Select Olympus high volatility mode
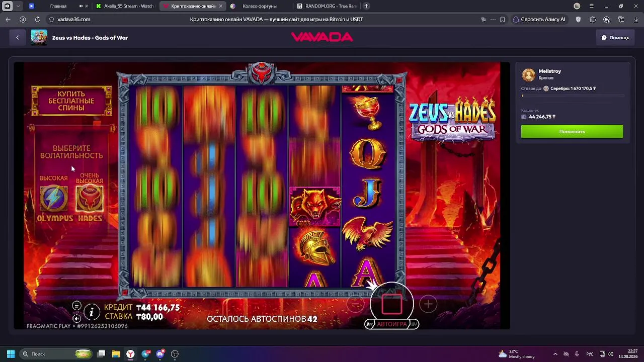The width and height of the screenshot is (644, 362). [x=54, y=199]
